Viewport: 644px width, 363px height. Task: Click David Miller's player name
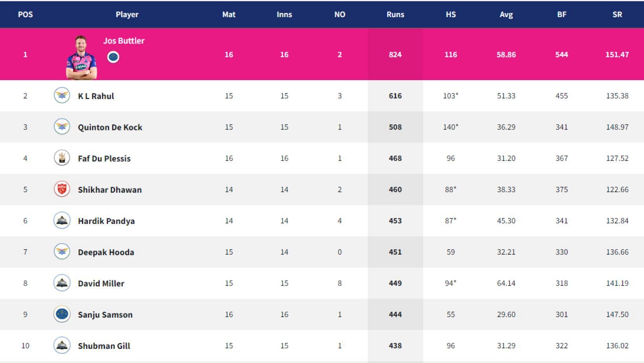click(101, 283)
